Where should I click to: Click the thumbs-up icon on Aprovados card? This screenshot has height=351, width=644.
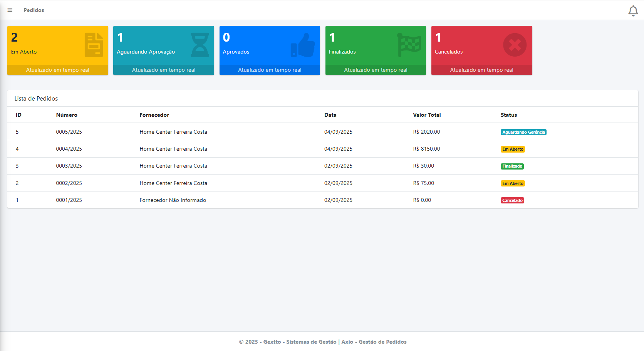303,45
